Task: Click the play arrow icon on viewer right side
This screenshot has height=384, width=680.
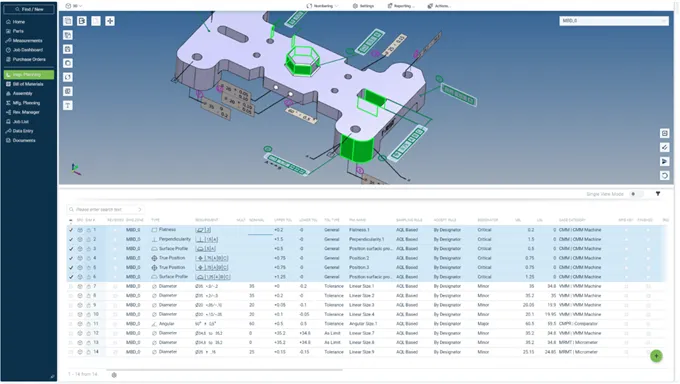Action: 664,161
